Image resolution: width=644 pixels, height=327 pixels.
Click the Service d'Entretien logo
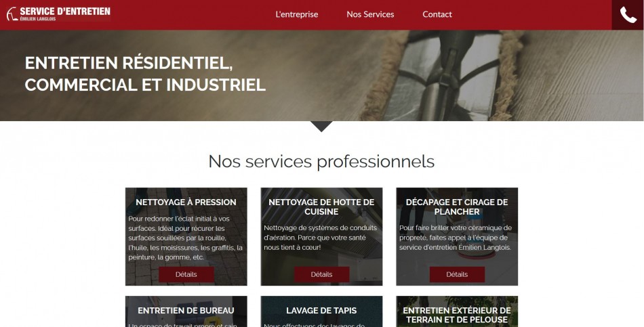(58, 14)
